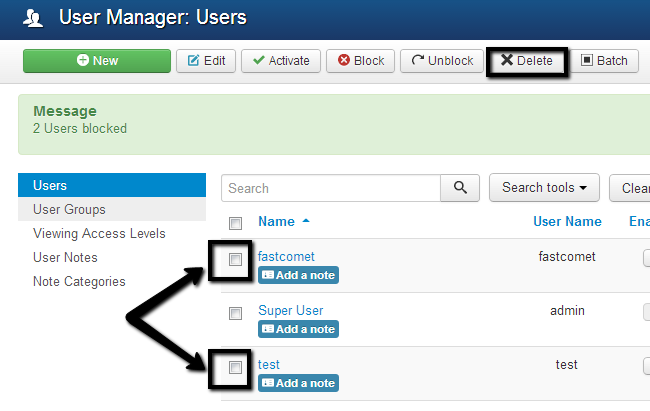Screen dimensions: 650x411
Task: Click the New user button
Action: [96, 60]
